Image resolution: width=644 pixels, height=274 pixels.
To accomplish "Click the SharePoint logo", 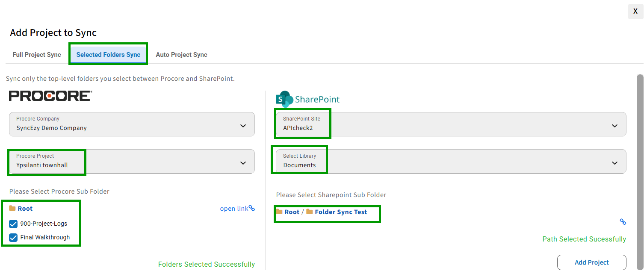I will [308, 99].
